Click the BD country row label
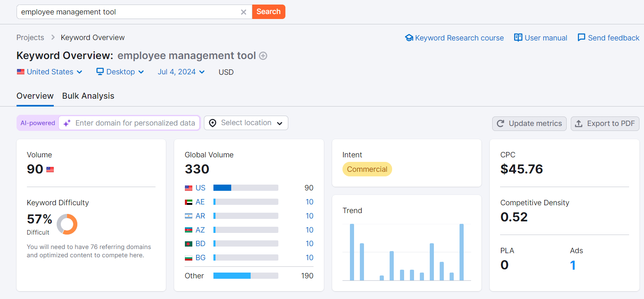 point(201,244)
